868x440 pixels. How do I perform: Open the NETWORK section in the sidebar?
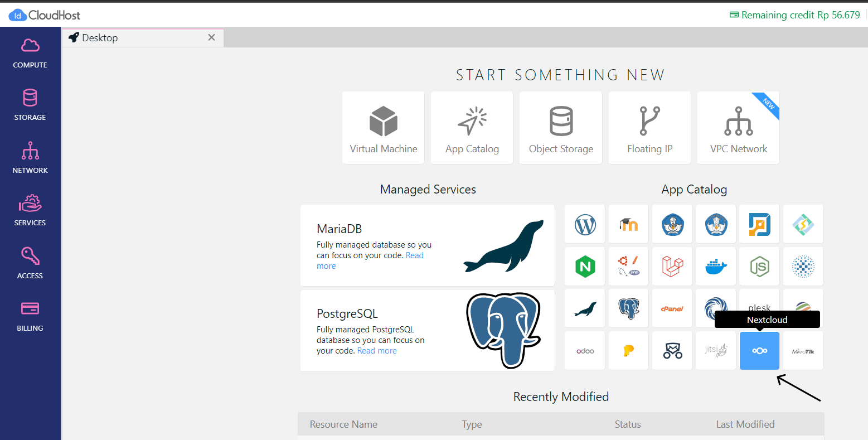click(30, 158)
